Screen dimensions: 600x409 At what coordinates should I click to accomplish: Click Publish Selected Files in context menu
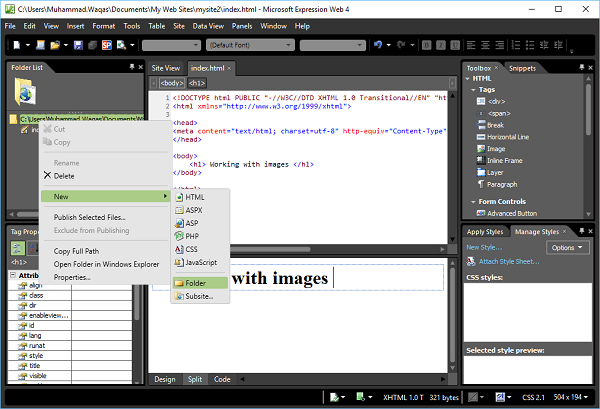click(x=89, y=216)
